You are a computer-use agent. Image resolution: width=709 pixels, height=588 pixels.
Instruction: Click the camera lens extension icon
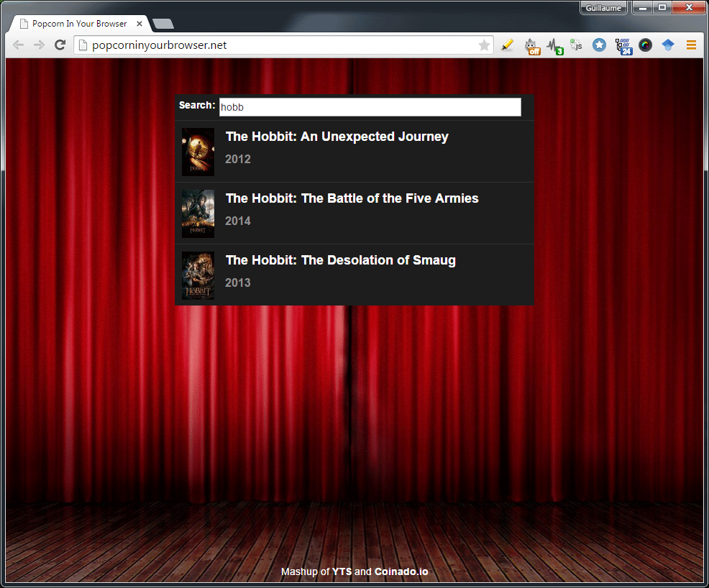click(x=645, y=45)
